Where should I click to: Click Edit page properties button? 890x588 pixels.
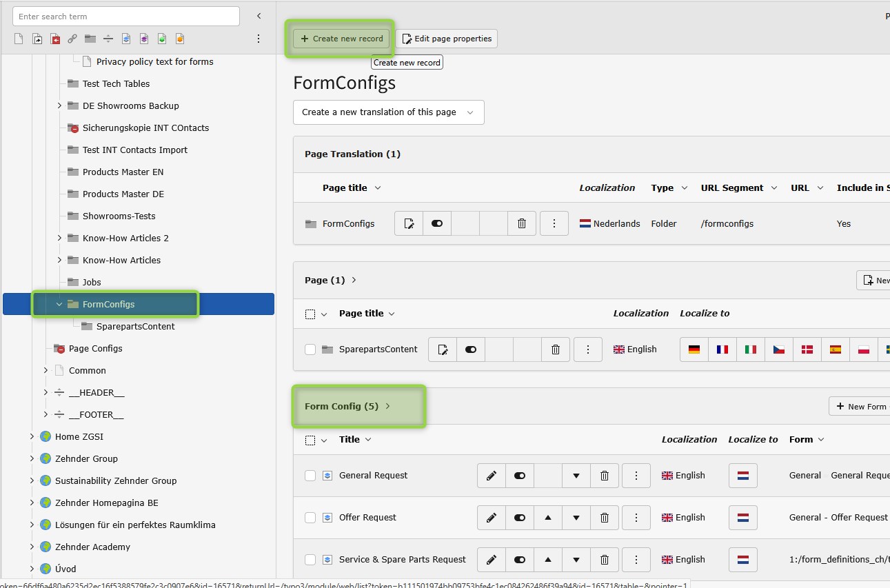[x=447, y=39]
